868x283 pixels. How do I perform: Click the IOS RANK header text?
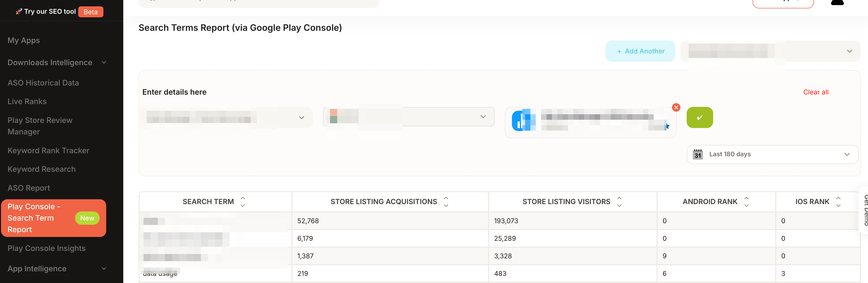[812, 202]
